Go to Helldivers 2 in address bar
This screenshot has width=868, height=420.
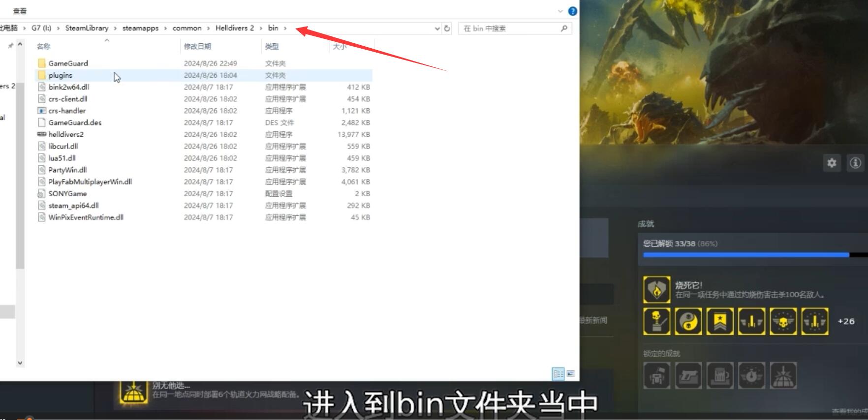click(235, 28)
